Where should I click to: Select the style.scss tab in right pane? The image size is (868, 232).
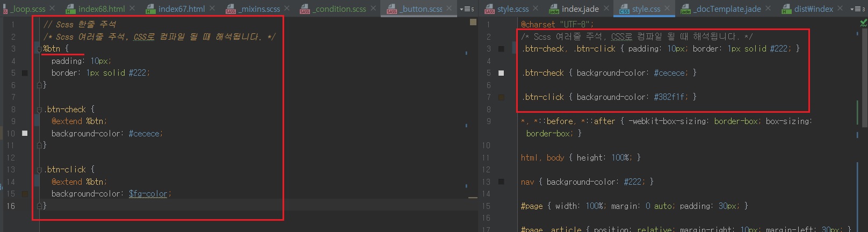point(512,9)
